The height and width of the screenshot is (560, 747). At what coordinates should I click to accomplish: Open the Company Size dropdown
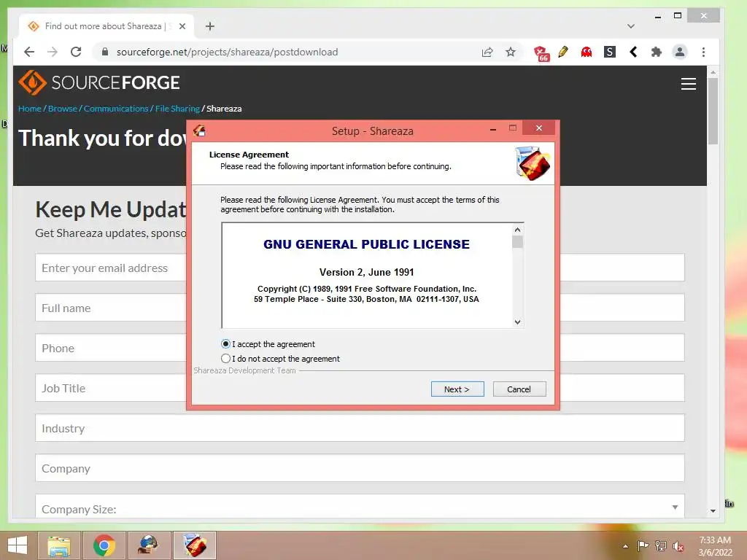pyautogui.click(x=360, y=507)
